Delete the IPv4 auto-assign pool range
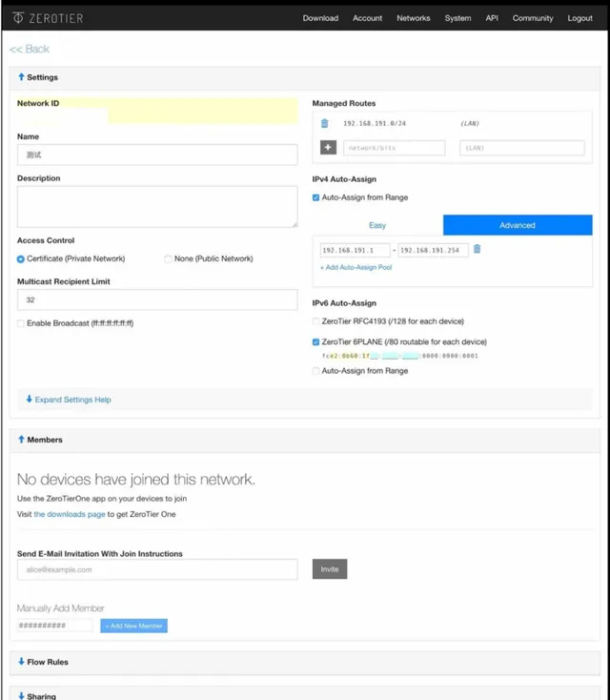610x700 pixels. point(477,249)
